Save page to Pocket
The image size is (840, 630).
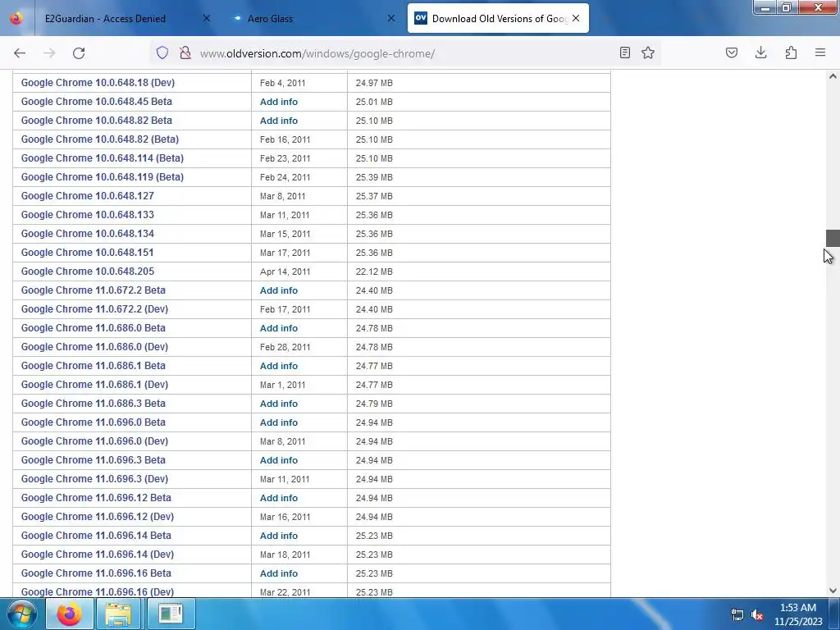point(732,52)
